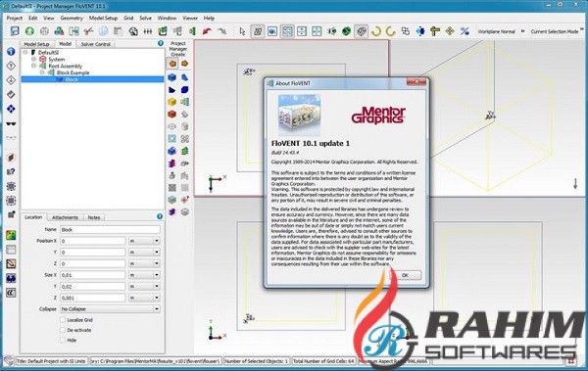
Task: Click OK in About FloVENT dialog
Action: 405,275
